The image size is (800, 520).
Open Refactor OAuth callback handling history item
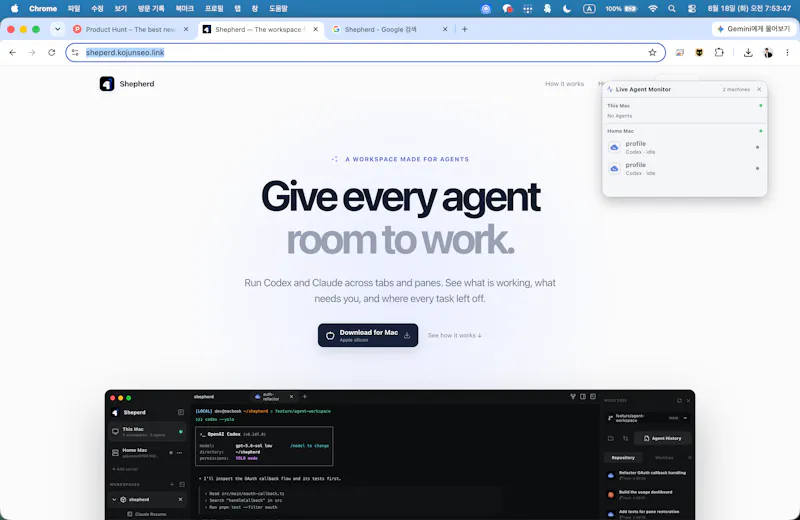[647, 476]
